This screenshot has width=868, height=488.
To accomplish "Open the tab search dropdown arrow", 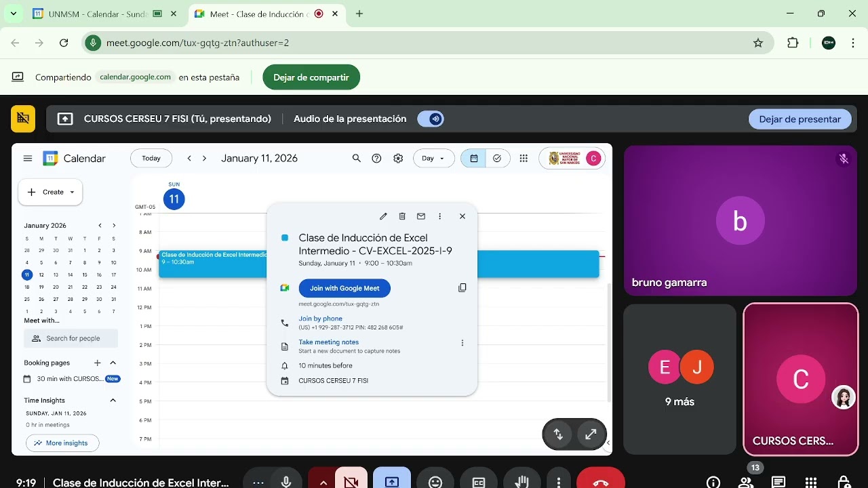I will click(13, 14).
